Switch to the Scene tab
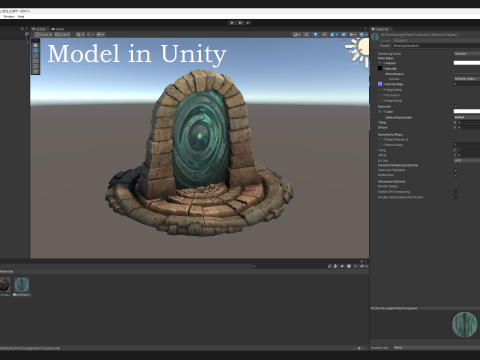Image resolution: width=480 pixels, height=360 pixels. pos(39,29)
